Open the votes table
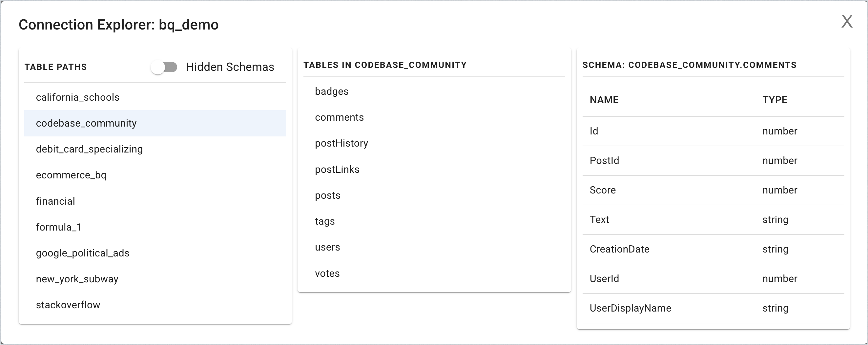 [327, 273]
